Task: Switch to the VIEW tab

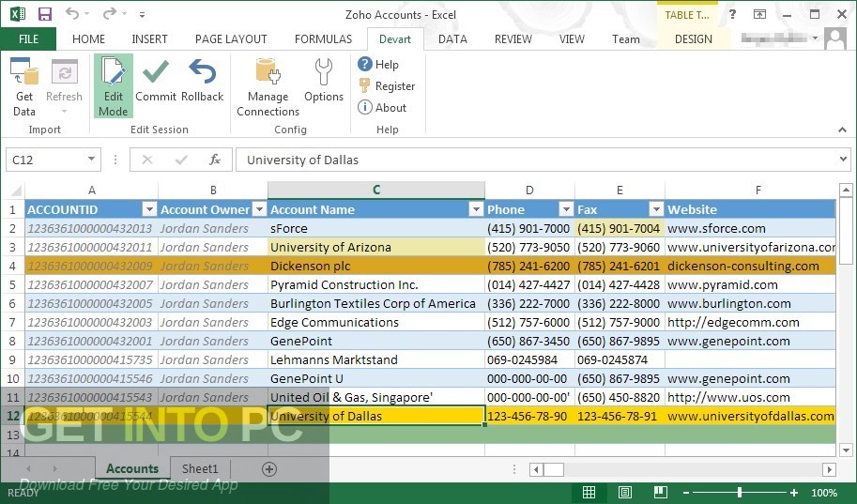Action: click(x=572, y=38)
